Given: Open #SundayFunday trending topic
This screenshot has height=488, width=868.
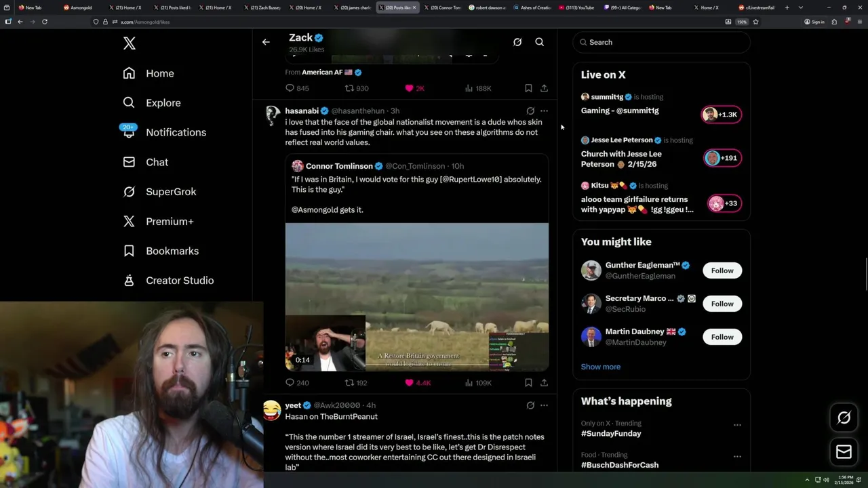Looking at the screenshot, I should pos(611,434).
